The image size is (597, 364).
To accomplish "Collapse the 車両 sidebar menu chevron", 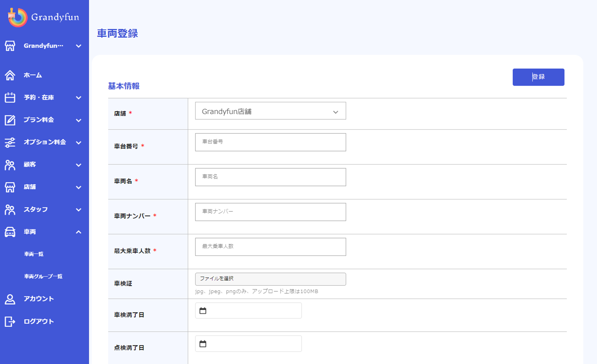I will (78, 232).
